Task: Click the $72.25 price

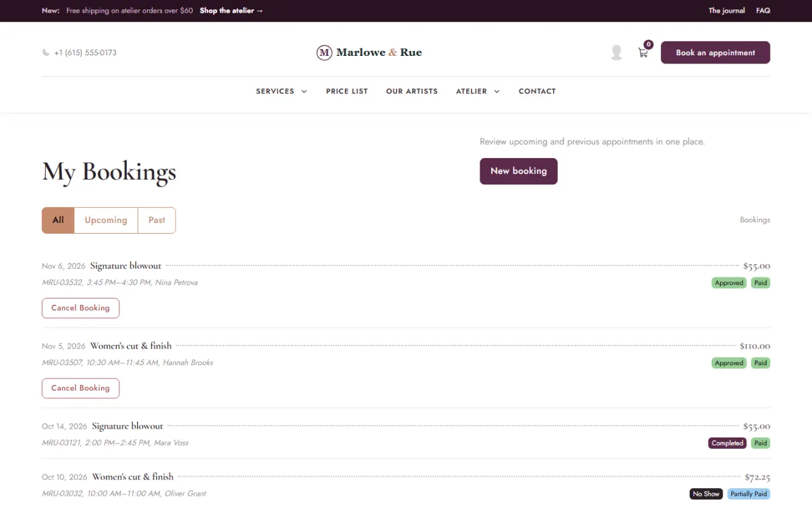Action: click(x=757, y=477)
